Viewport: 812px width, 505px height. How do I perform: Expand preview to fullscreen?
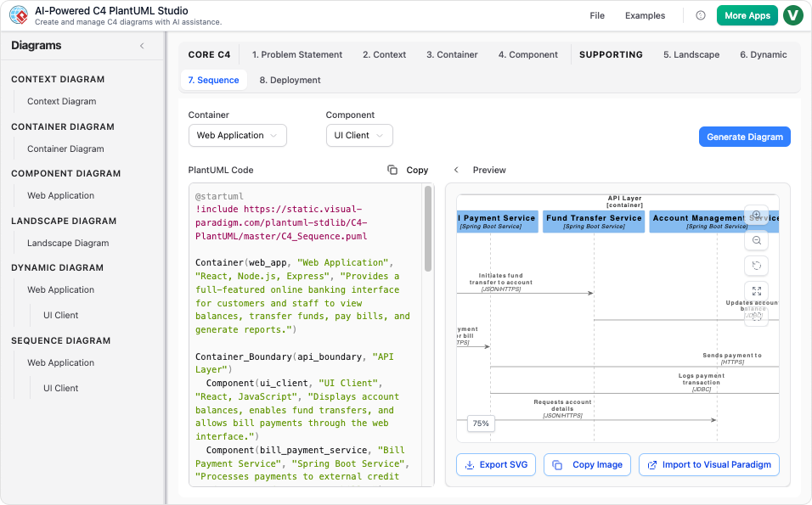click(x=756, y=291)
